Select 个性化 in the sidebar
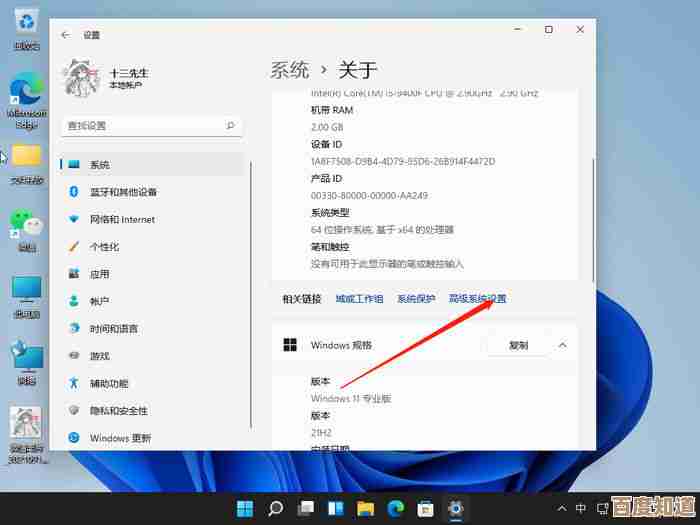The width and height of the screenshot is (700, 525). tap(104, 247)
